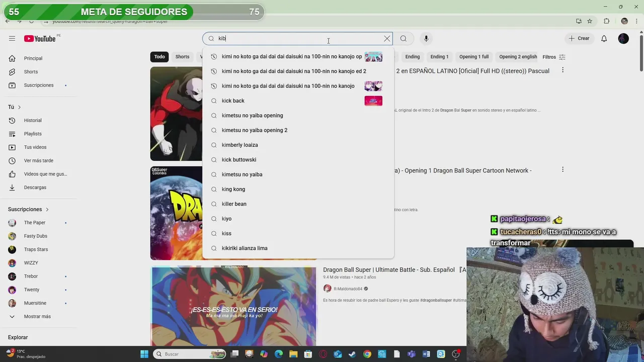Image resolution: width=644 pixels, height=362 pixels.
Task: Open more options for the first video result
Action: (x=562, y=70)
